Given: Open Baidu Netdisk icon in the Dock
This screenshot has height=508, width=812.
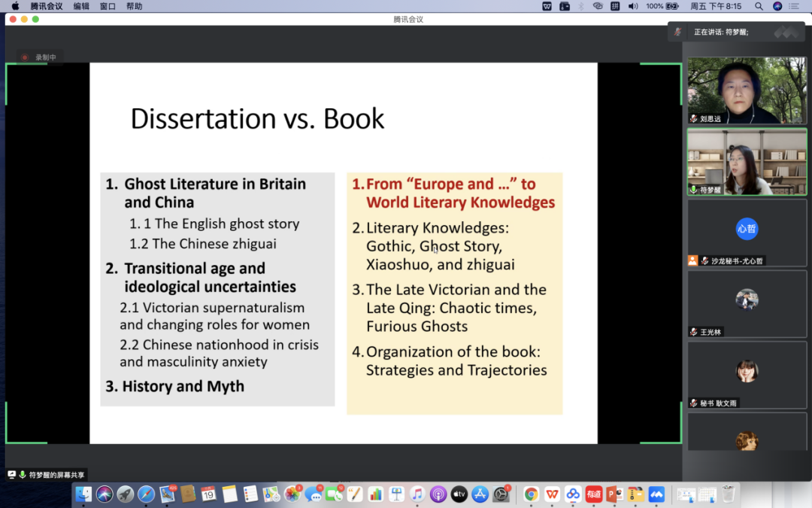Looking at the screenshot, I should point(573,494).
